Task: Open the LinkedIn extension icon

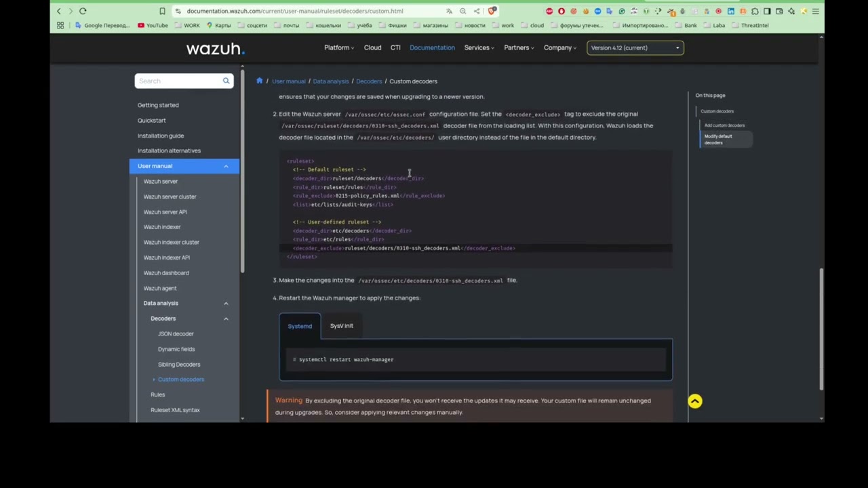Action: point(730,12)
